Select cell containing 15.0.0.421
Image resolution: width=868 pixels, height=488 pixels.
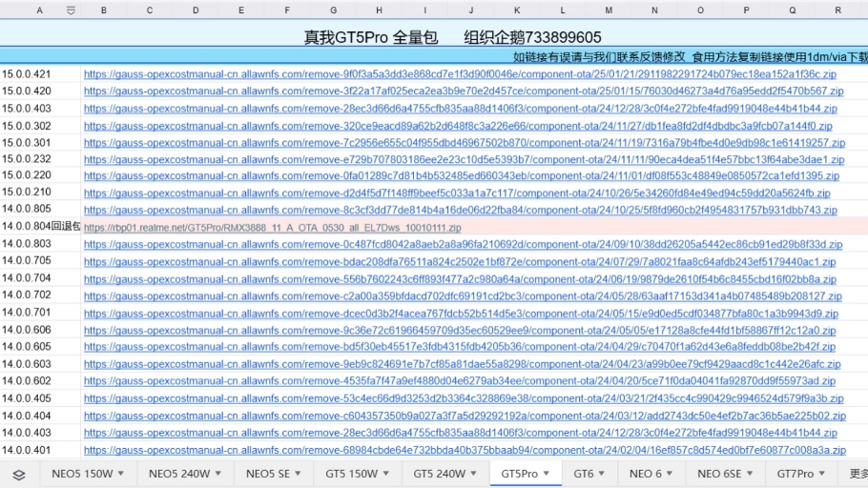pos(40,74)
